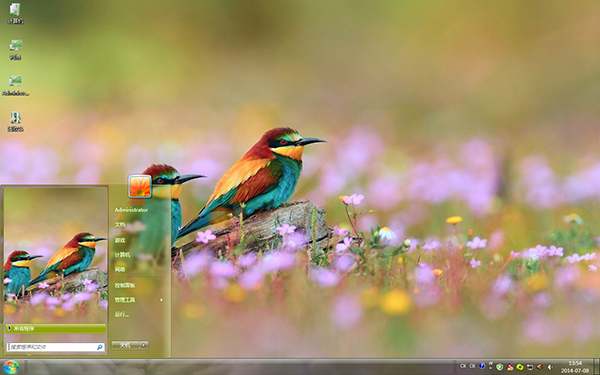Viewport: 600px width, 375px height.
Task: Open 文档 (Documents) in Start menu
Action: tap(120, 225)
